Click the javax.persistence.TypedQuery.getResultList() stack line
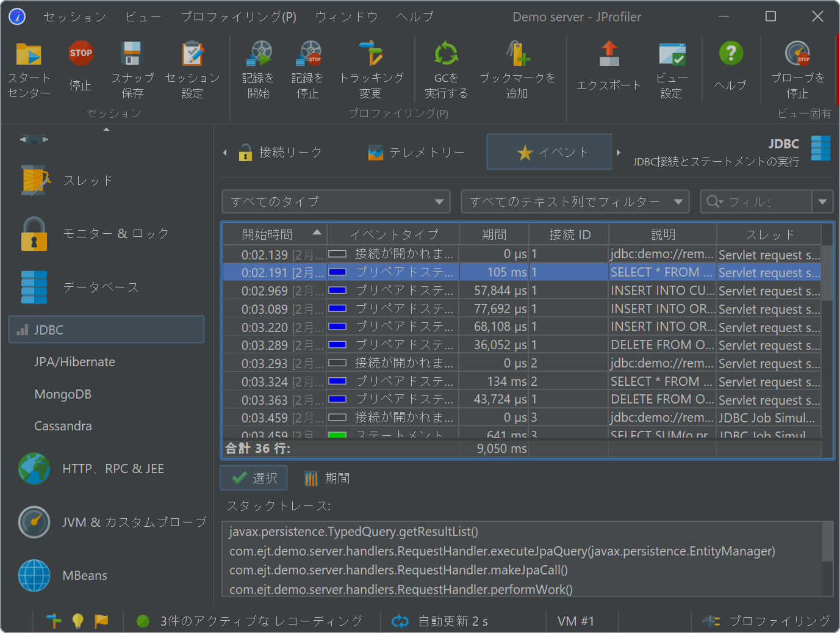840x633 pixels. (x=354, y=532)
